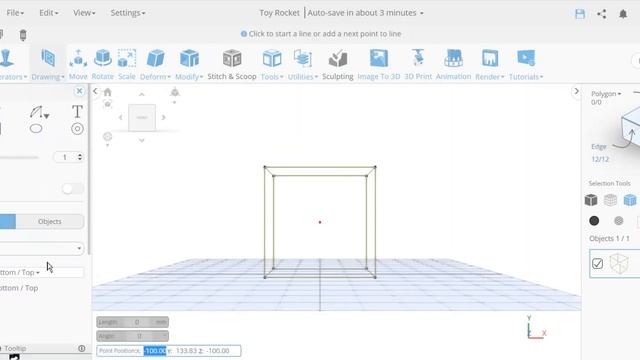Click the Angle input field
The image size is (640, 360).
click(132, 336)
